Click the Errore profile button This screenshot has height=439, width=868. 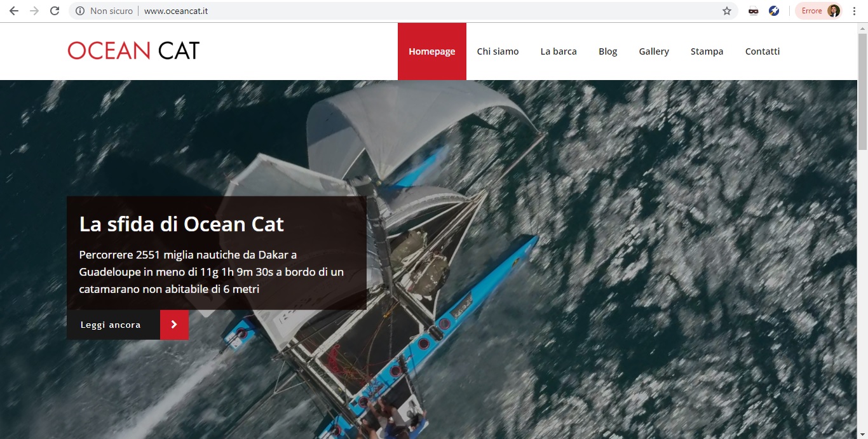tap(819, 11)
